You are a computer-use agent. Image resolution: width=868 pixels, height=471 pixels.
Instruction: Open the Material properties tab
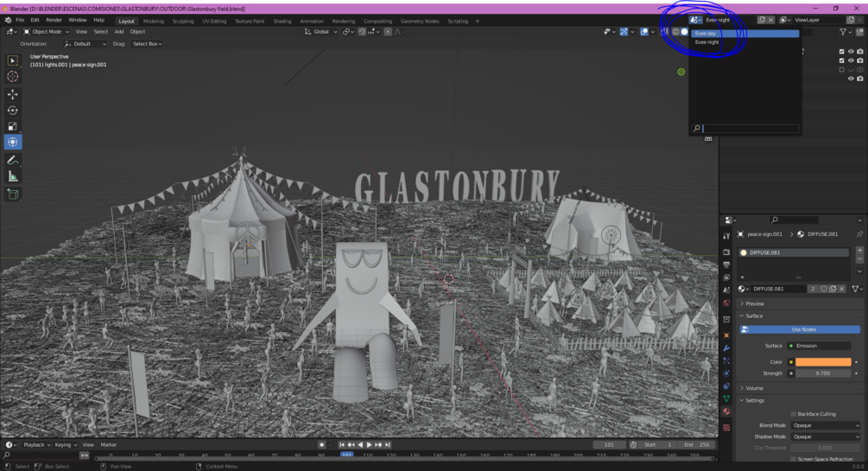(726, 411)
